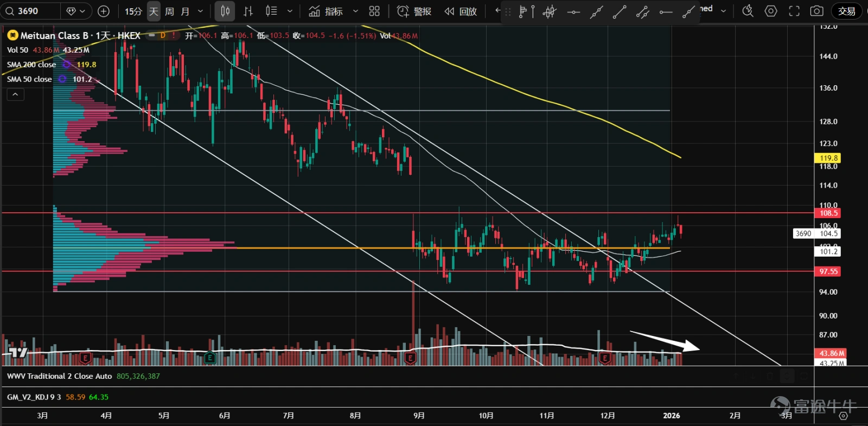
Task: Select the horizontal ray tool
Action: [666, 11]
